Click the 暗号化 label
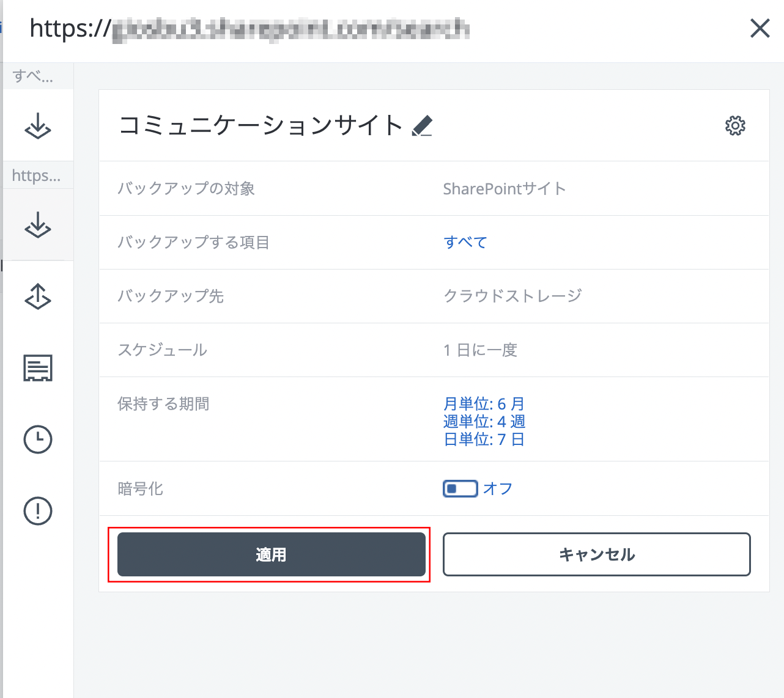The width and height of the screenshot is (784, 698). (140, 489)
